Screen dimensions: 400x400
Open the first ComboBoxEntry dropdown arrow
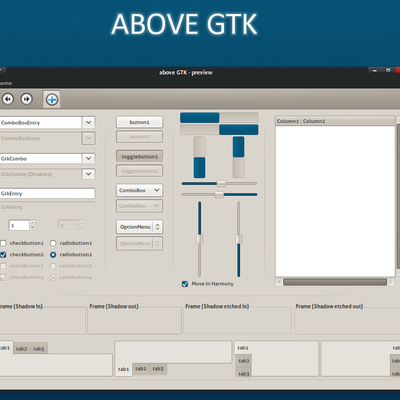(x=88, y=123)
